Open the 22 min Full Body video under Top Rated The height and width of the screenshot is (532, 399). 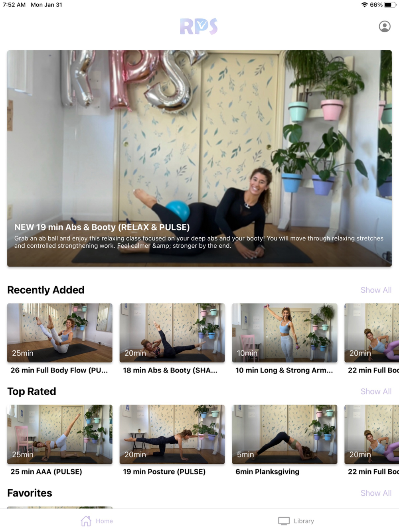click(372, 434)
